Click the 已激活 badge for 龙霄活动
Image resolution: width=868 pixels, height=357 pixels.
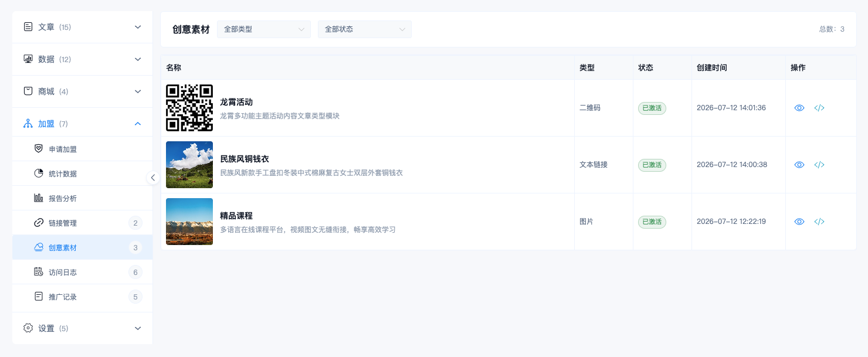point(652,108)
